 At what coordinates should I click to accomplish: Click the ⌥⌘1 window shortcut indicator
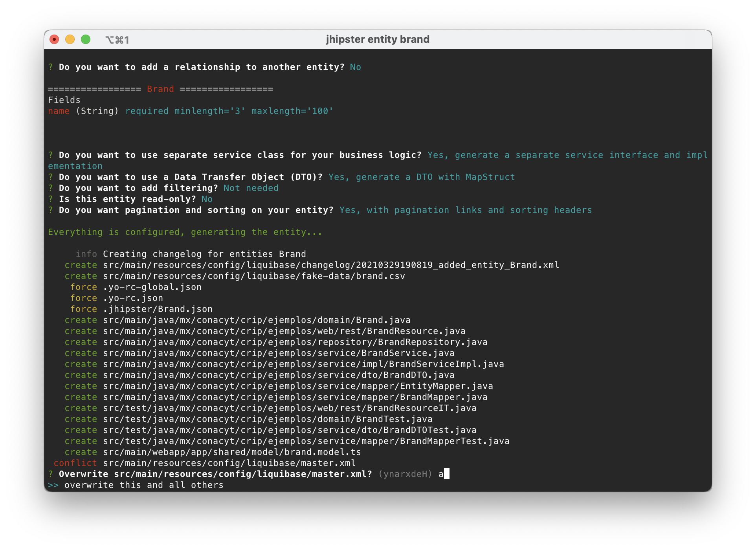[117, 40]
